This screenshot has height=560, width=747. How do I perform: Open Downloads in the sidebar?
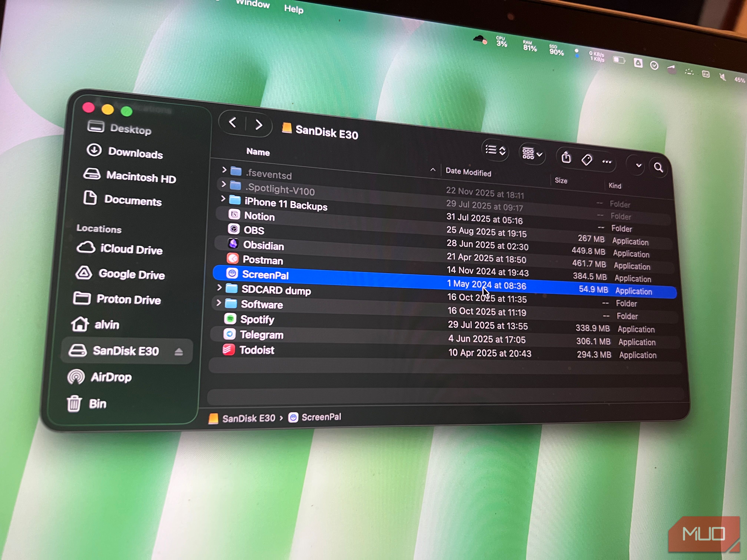[x=125, y=152]
